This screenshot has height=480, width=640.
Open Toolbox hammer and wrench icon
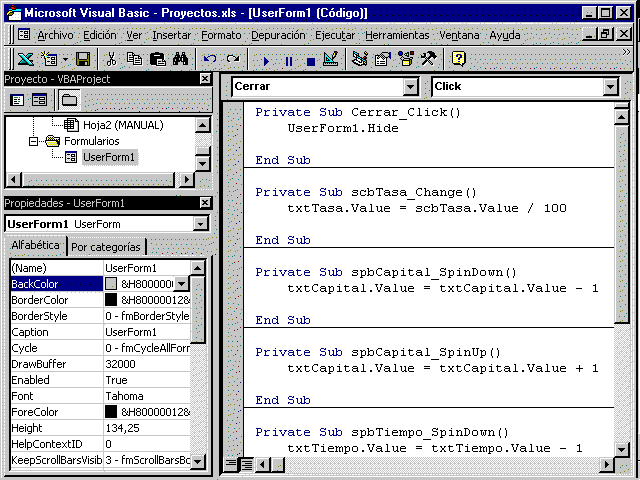[429, 59]
